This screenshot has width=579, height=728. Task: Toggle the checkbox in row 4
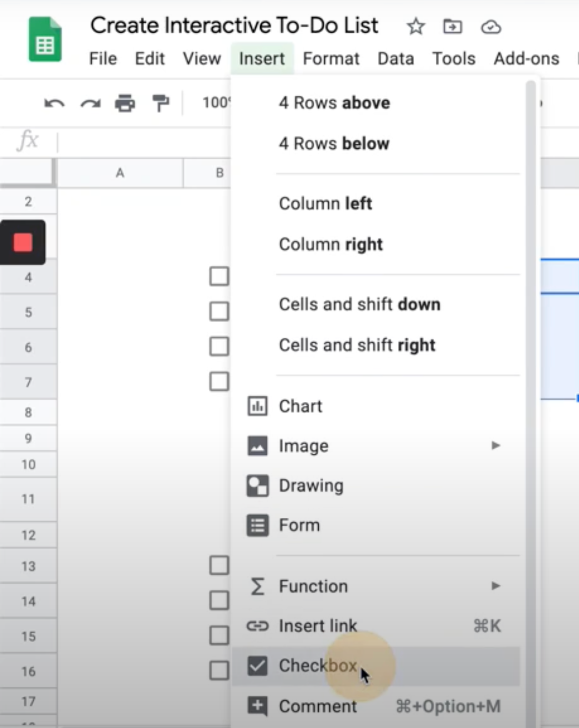(219, 276)
